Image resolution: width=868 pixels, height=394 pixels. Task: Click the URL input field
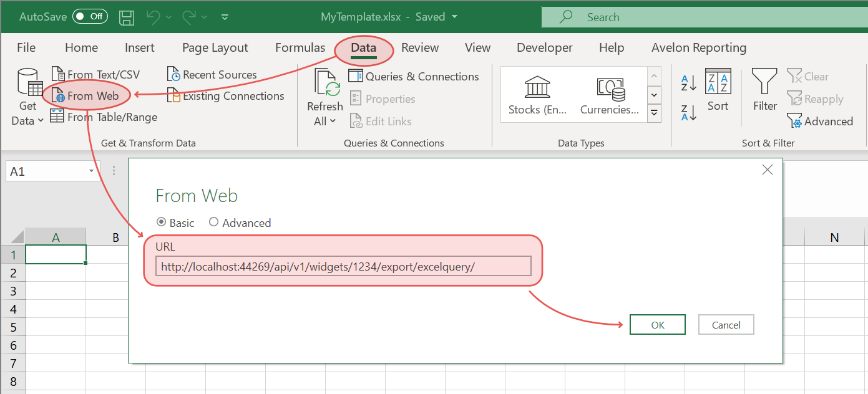(x=343, y=266)
